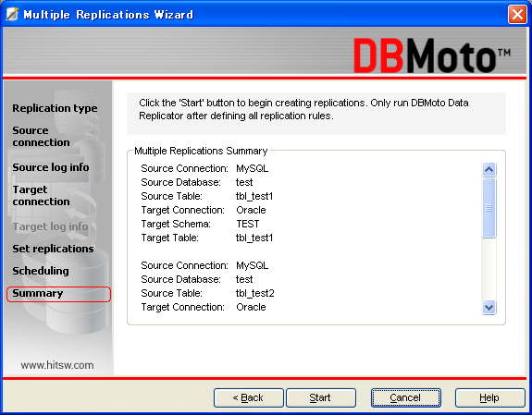Click the scroll up arrow in summary
Image resolution: width=532 pixels, height=415 pixels.
(x=489, y=169)
